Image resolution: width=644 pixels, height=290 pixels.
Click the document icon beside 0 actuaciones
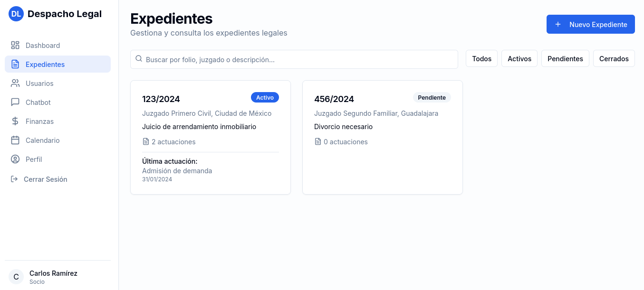(318, 141)
